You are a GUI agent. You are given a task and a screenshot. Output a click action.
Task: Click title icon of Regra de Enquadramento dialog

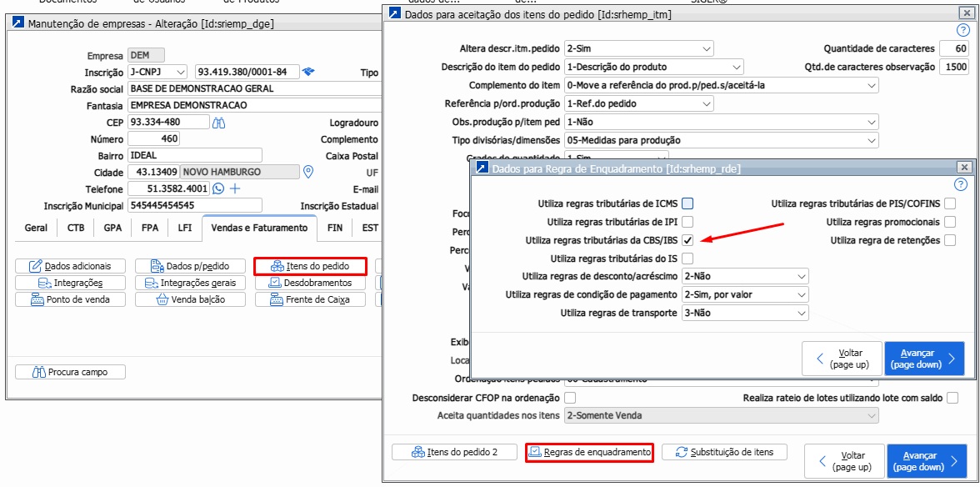[x=482, y=168]
